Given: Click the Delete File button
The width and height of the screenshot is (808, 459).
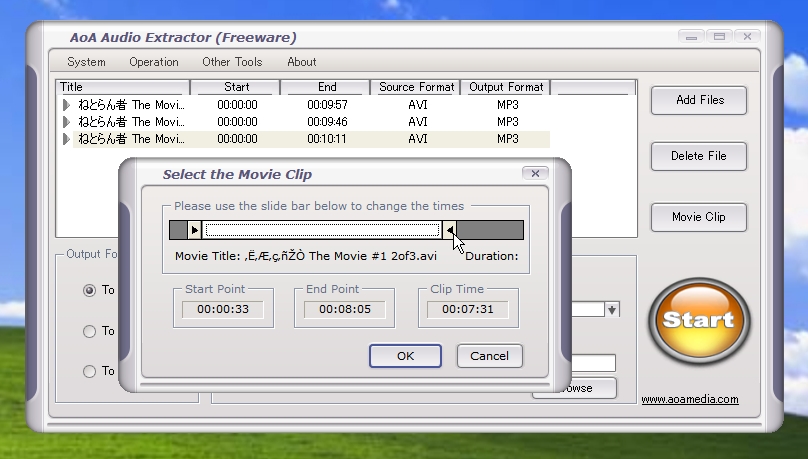Looking at the screenshot, I should coord(699,156).
